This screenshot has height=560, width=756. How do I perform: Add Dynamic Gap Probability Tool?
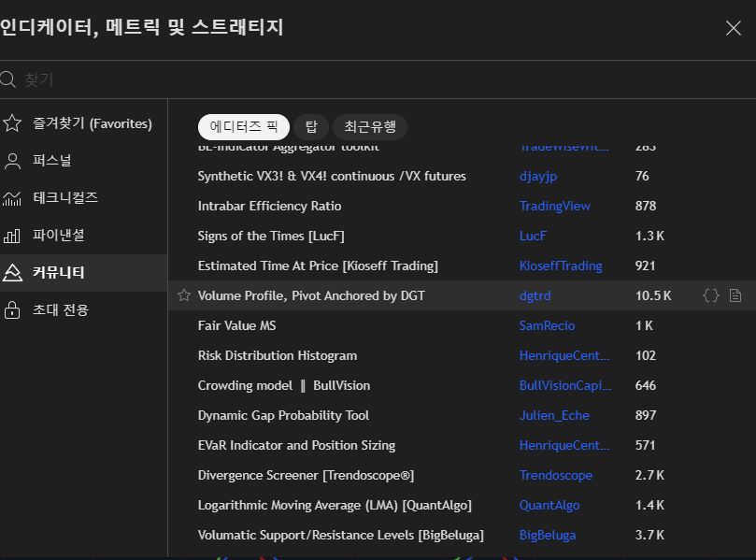coord(283,415)
